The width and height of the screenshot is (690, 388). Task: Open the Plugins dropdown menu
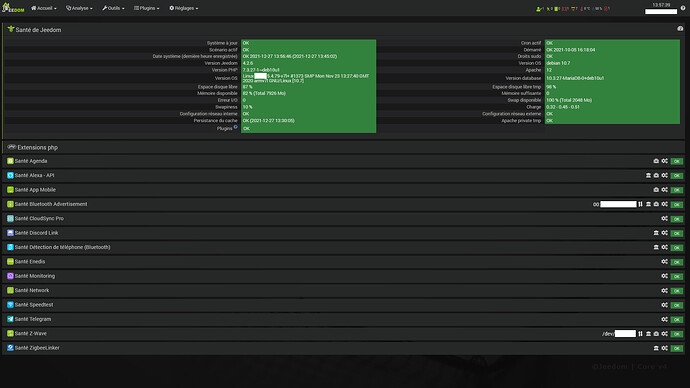[x=147, y=8]
